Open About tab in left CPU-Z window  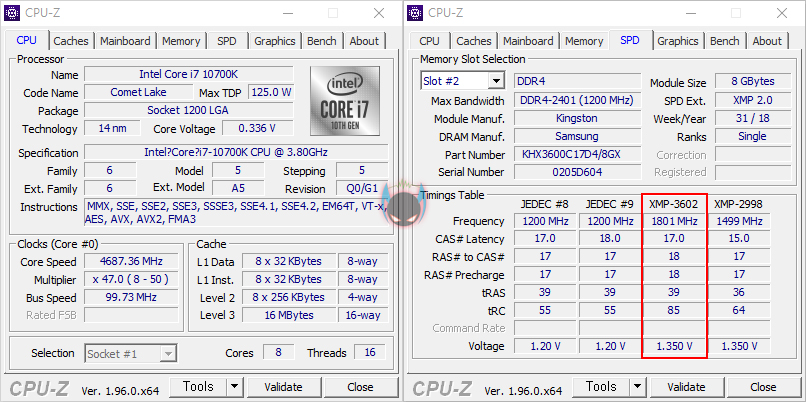click(364, 41)
